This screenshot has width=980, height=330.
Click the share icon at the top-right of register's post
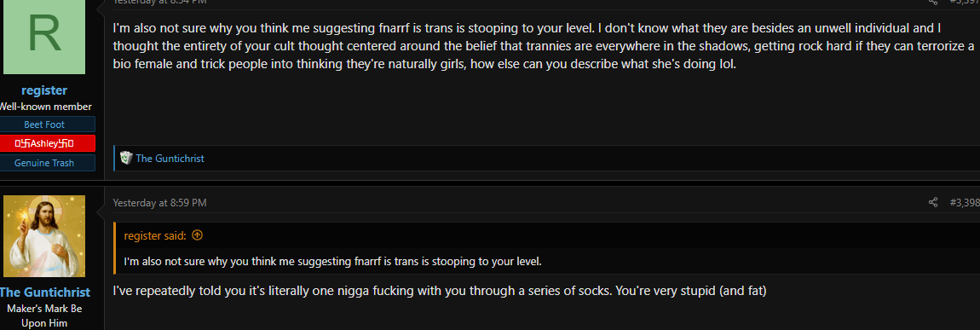click(x=933, y=2)
